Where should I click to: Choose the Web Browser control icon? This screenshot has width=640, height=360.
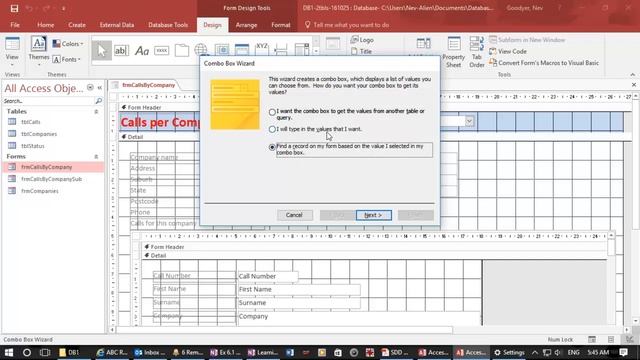tap(222, 50)
